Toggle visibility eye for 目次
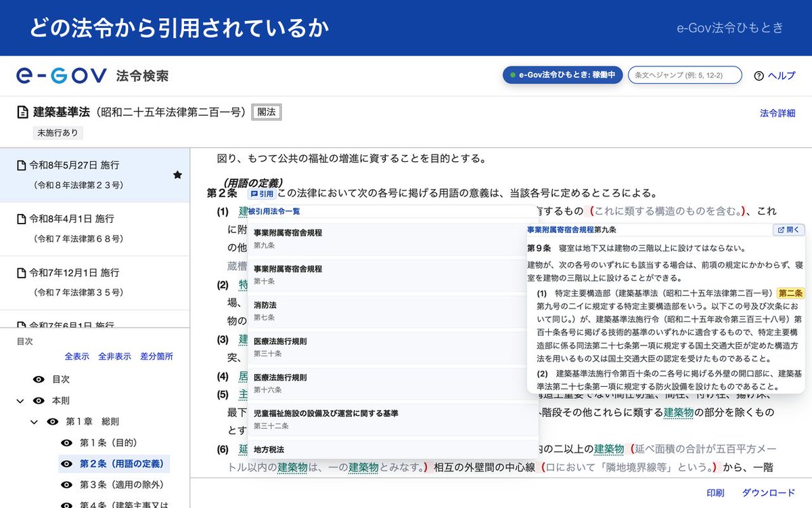Screen dimensions: 812x508 pyautogui.click(x=39, y=379)
